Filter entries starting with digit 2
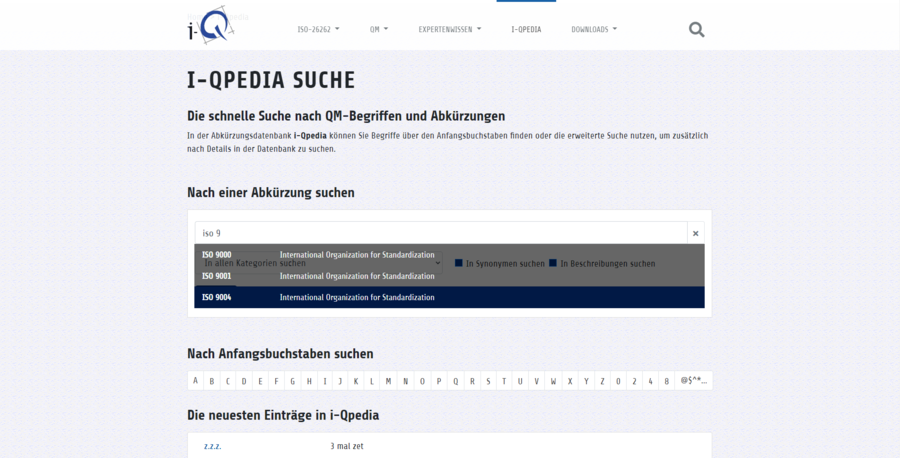 [x=634, y=381]
